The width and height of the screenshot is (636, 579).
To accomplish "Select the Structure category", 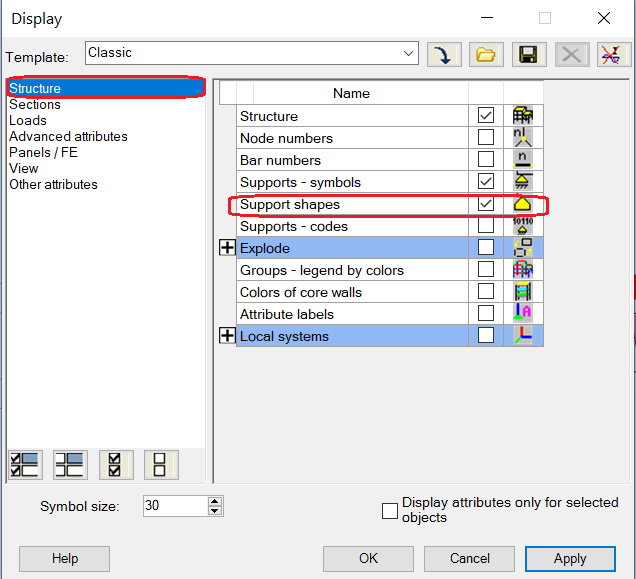I will 105,88.
